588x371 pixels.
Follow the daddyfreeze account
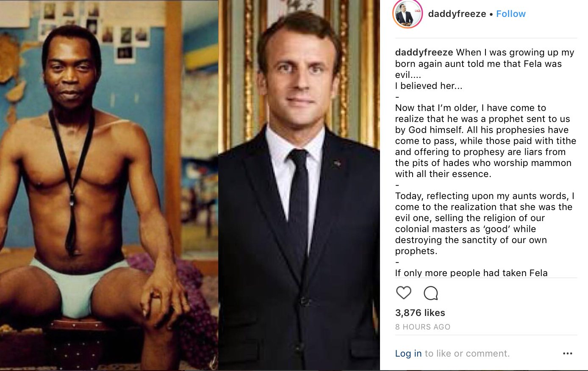(x=510, y=14)
